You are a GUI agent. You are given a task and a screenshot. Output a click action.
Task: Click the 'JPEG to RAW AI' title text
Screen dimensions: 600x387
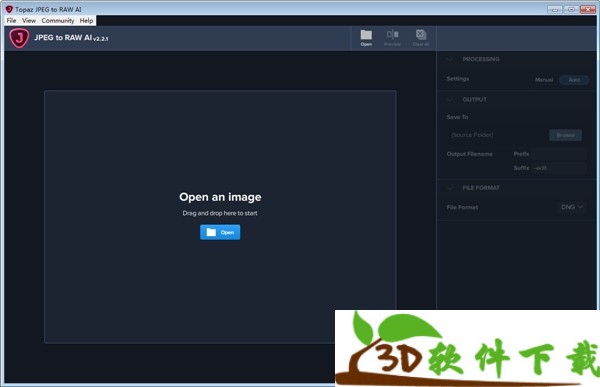click(x=63, y=38)
